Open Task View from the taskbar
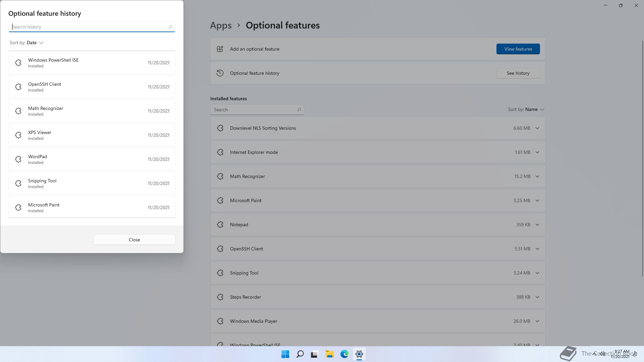Viewport: 644px width, 362px height. click(314, 354)
